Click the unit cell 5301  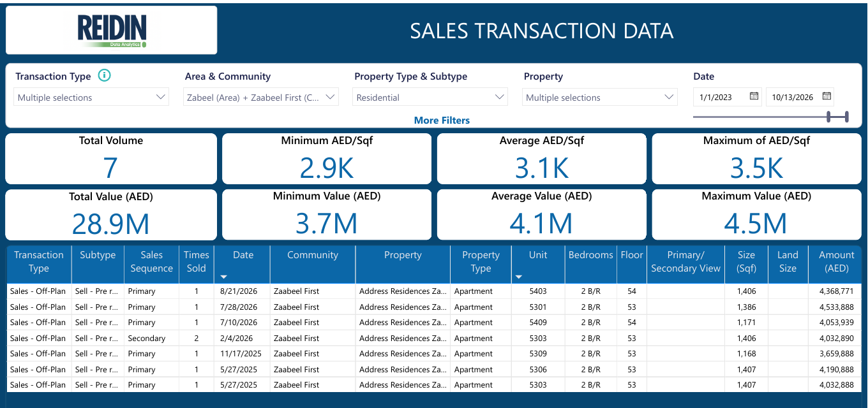tap(538, 307)
